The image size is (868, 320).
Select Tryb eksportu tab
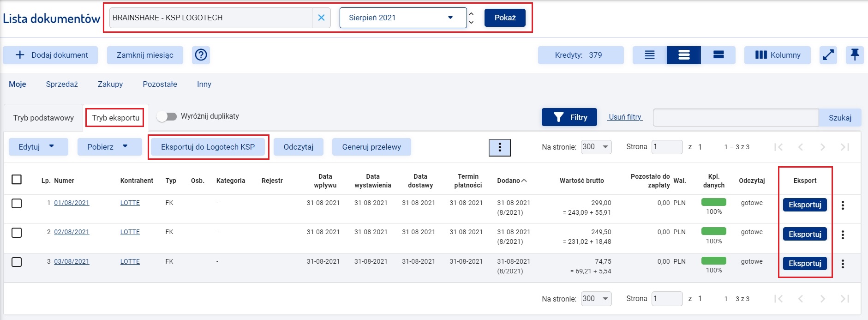coord(116,118)
